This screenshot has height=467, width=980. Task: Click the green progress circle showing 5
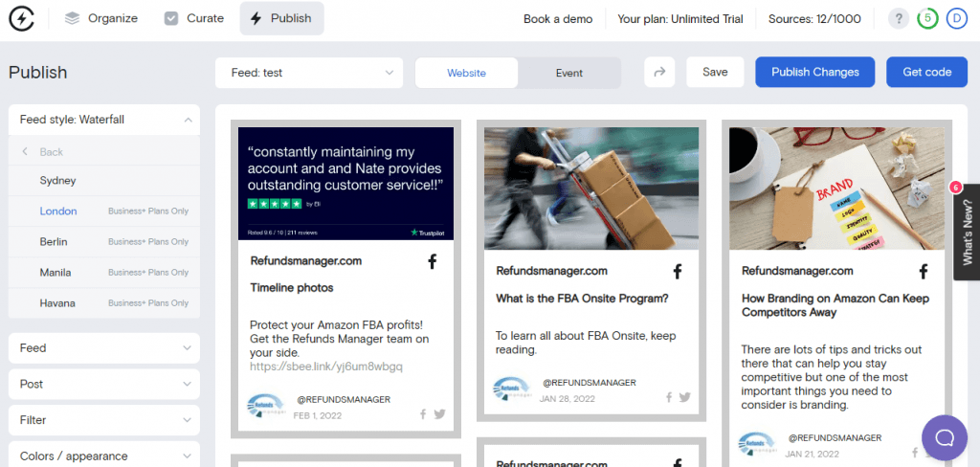click(927, 19)
